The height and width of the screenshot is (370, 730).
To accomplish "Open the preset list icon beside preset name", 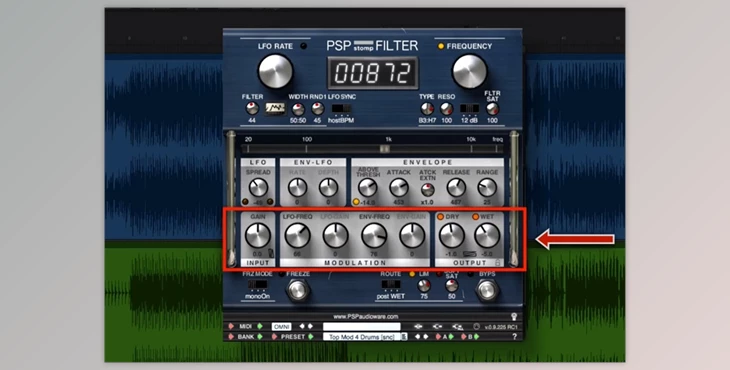I will tap(404, 336).
